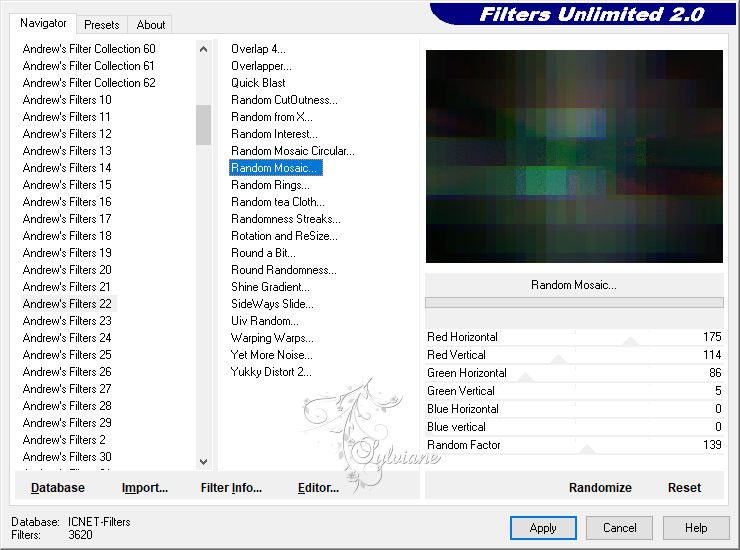Select Andrew's Filters 16 category

pyautogui.click(x=67, y=202)
